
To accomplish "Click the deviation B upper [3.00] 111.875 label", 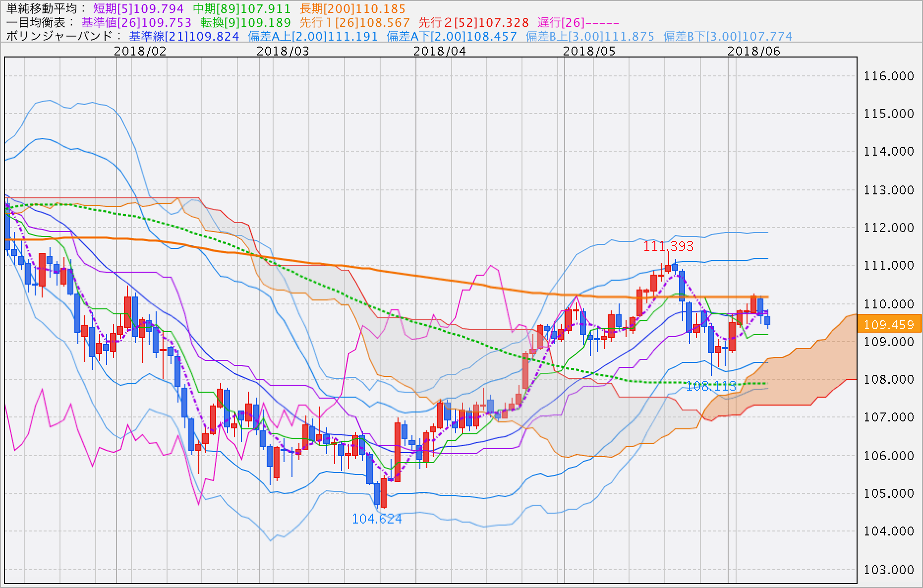I will (x=590, y=37).
